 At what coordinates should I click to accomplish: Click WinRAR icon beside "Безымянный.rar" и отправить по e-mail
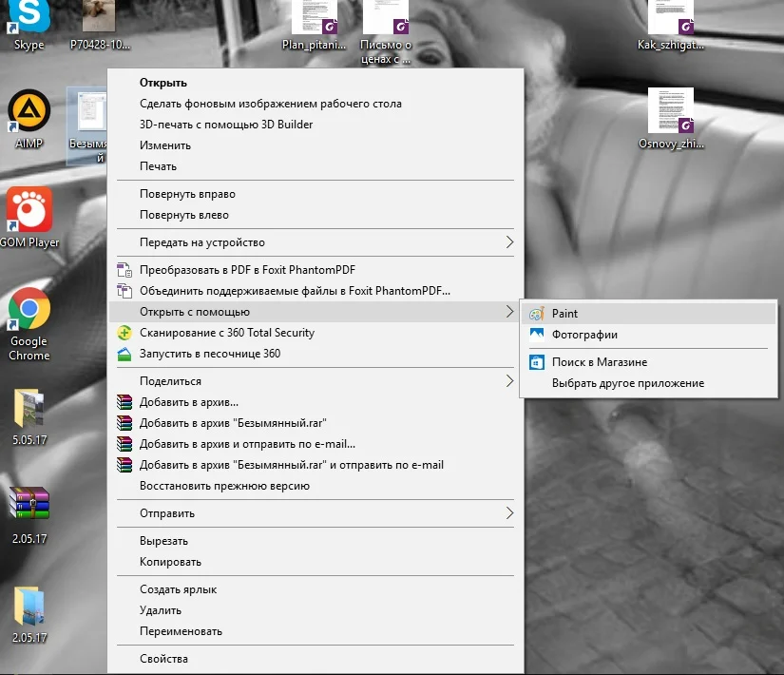coord(124,465)
